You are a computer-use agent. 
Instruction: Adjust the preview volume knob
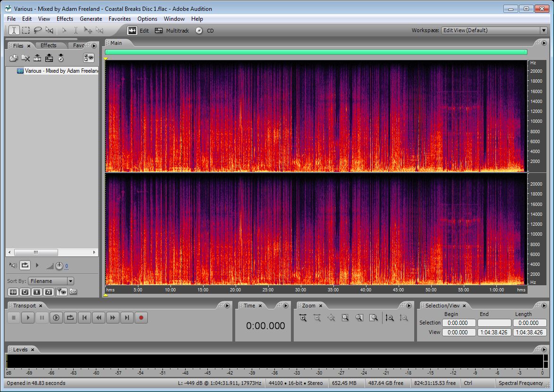click(59, 266)
